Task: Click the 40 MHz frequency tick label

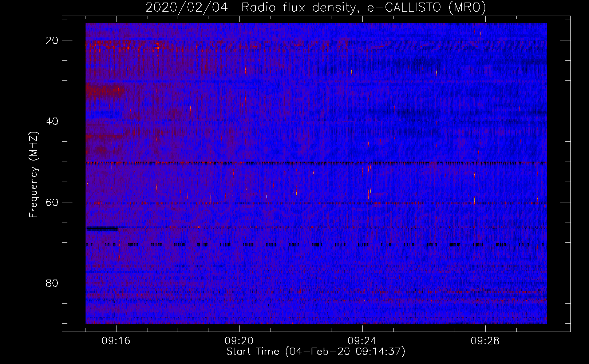Action: (x=52, y=121)
